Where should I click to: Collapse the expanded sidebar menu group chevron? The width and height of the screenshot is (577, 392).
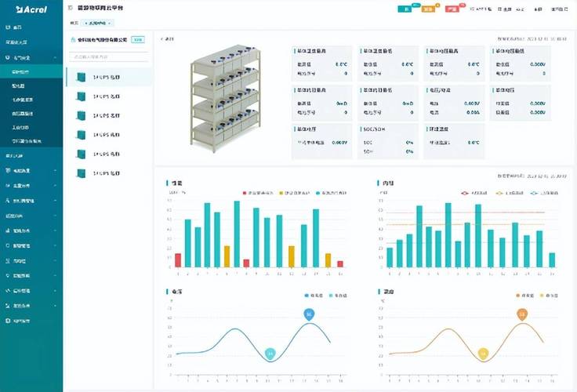click(x=55, y=58)
